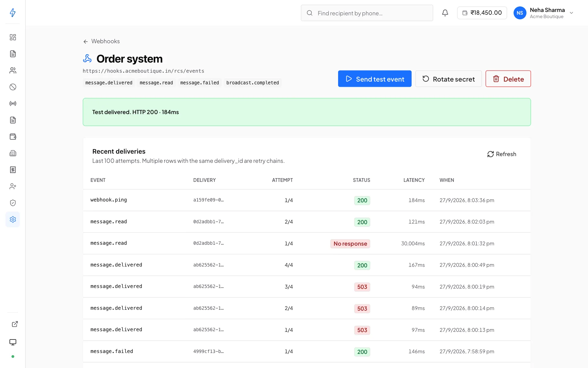Open the add-user sidebar icon
The width and height of the screenshot is (588, 368).
13,186
